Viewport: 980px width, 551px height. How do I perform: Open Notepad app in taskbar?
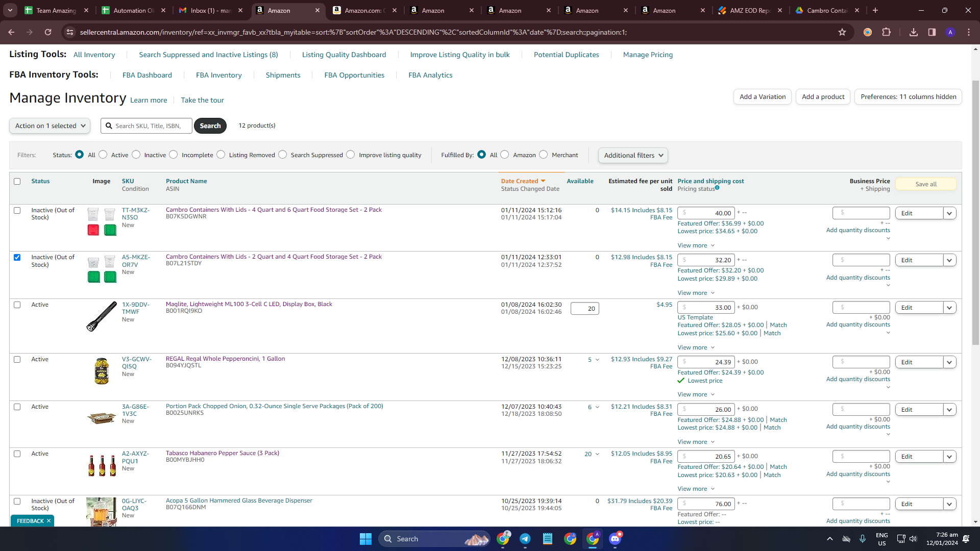click(x=548, y=539)
